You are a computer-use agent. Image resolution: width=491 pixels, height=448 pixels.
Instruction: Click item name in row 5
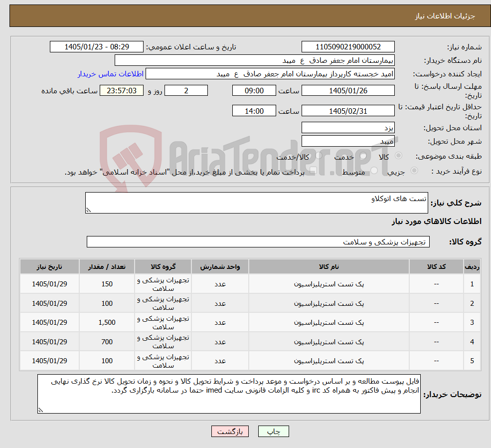(x=329, y=361)
